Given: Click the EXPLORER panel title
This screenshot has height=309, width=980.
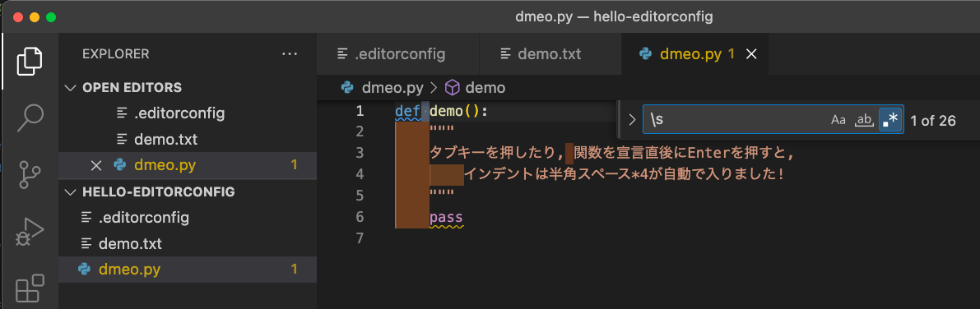Looking at the screenshot, I should click(116, 54).
